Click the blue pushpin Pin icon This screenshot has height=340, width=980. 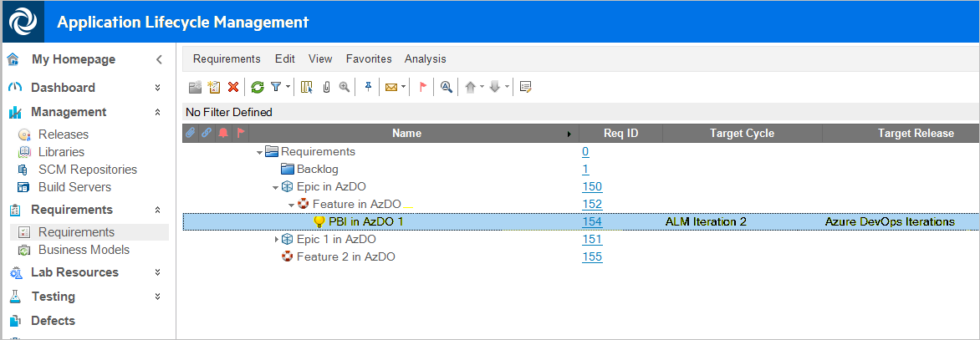[x=368, y=88]
